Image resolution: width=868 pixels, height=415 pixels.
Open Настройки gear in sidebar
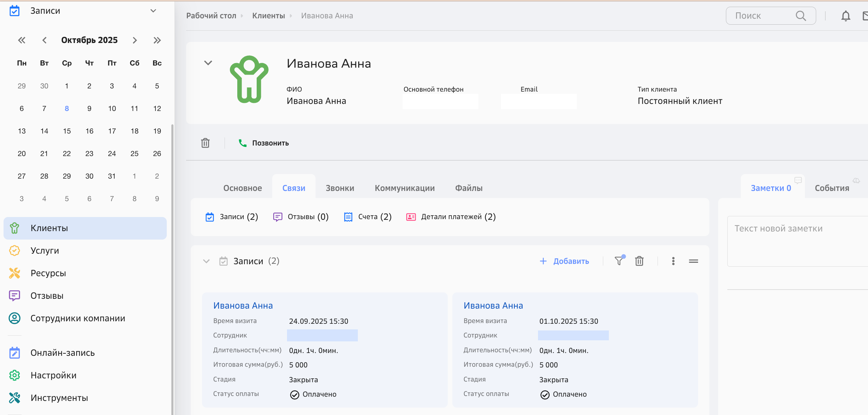pyautogui.click(x=14, y=375)
